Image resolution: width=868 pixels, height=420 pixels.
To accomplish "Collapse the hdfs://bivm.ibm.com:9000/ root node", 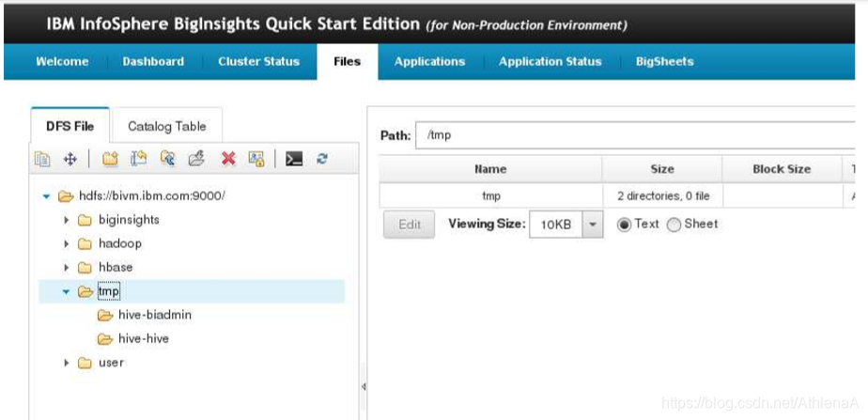I will pos(47,196).
